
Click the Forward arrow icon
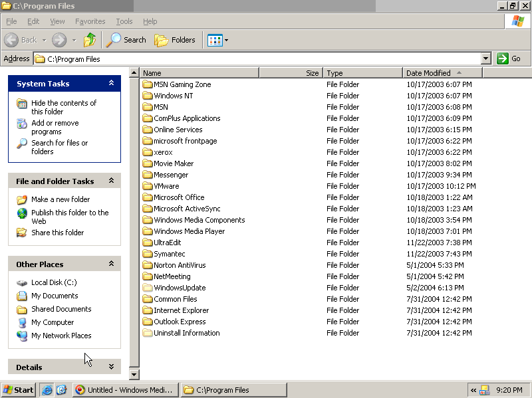pyautogui.click(x=59, y=40)
